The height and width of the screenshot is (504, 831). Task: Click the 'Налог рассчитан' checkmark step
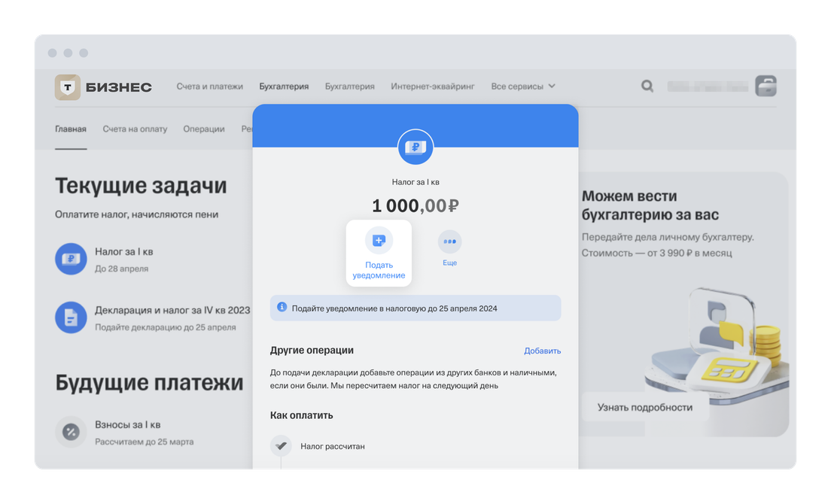click(x=281, y=446)
